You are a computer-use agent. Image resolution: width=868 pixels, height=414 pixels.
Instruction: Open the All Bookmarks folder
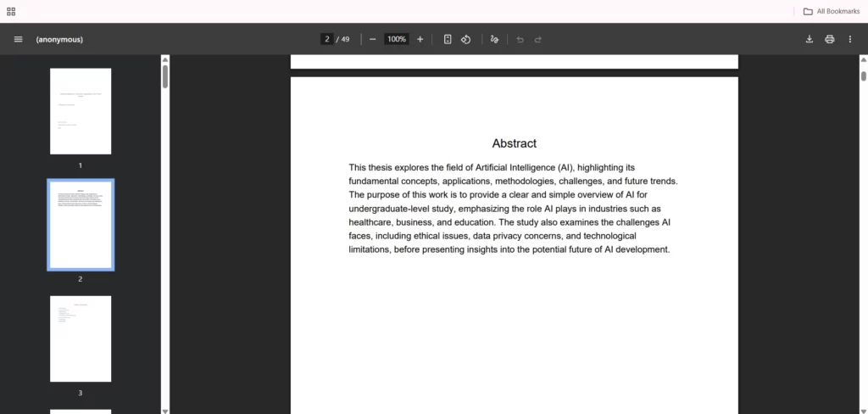click(832, 11)
